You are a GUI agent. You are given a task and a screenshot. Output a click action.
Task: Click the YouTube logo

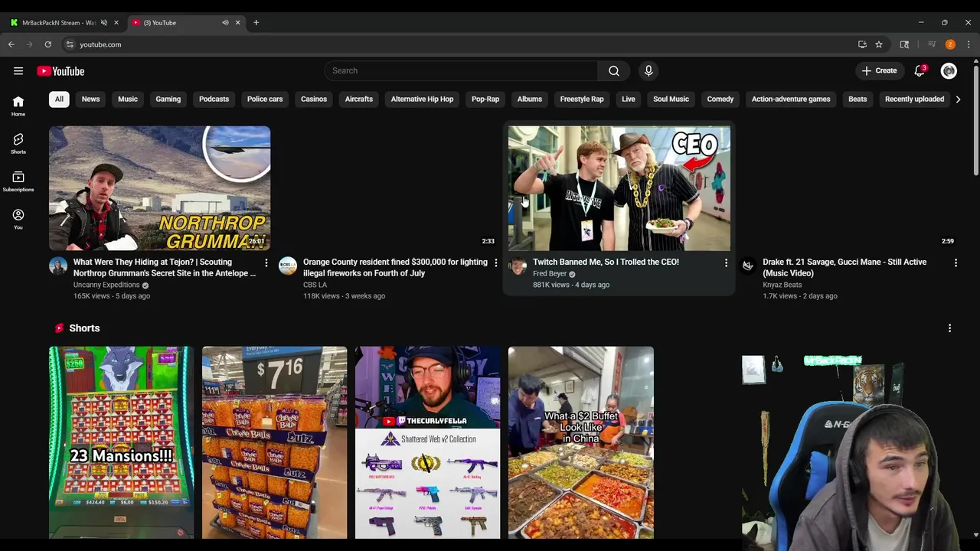pos(60,71)
